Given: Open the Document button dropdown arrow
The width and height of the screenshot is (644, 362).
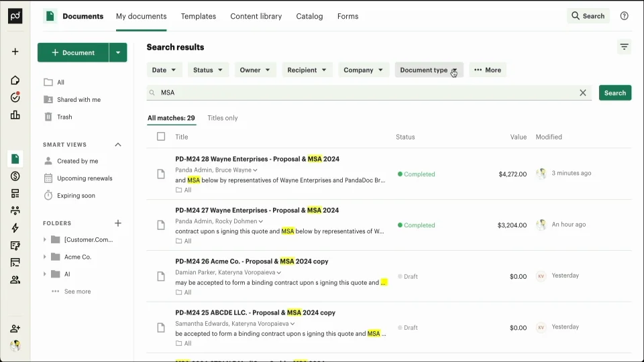Looking at the screenshot, I should [118, 52].
